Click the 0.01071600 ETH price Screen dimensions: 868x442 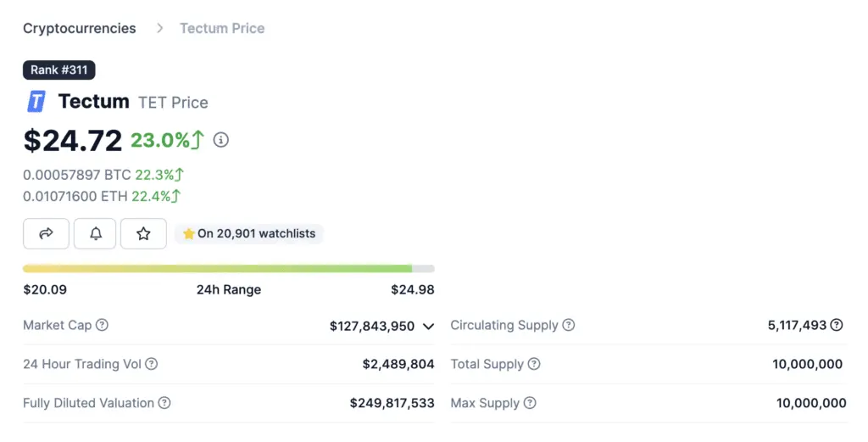pyautogui.click(x=75, y=196)
